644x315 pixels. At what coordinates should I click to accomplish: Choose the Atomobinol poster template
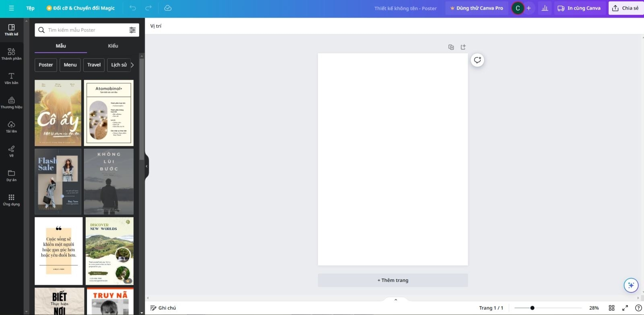[109, 113]
